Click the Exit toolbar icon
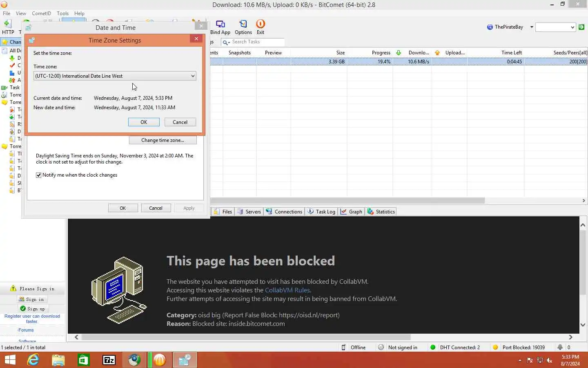Viewport: 588px width, 368px height. click(x=261, y=27)
